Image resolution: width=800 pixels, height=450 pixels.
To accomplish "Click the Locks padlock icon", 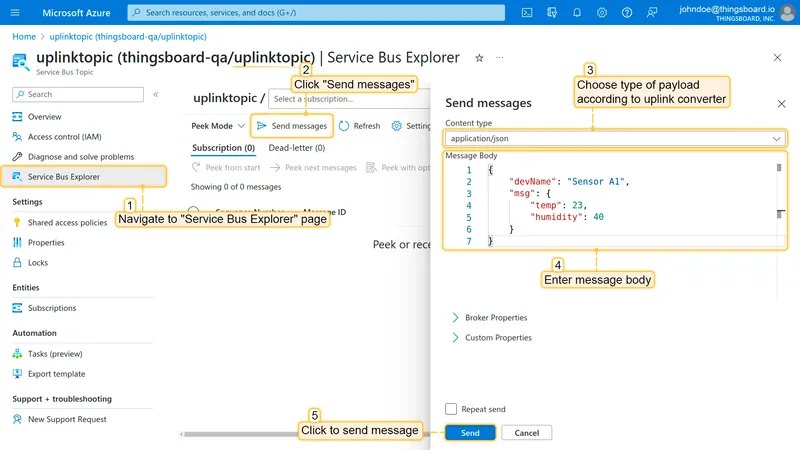I will pos(17,262).
